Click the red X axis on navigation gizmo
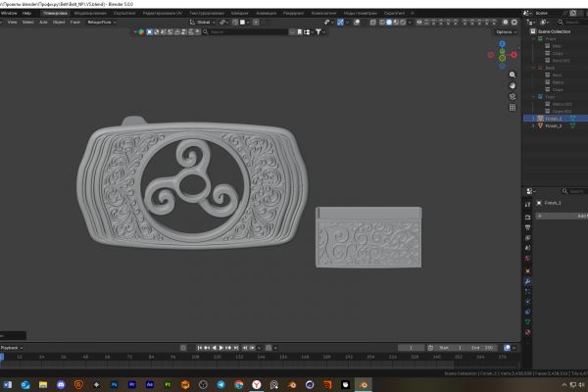The width and height of the screenshot is (588, 392). (x=514, y=55)
